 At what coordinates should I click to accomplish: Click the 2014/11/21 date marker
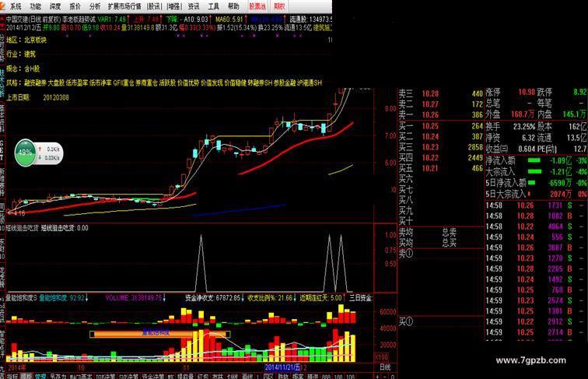coord(283,367)
